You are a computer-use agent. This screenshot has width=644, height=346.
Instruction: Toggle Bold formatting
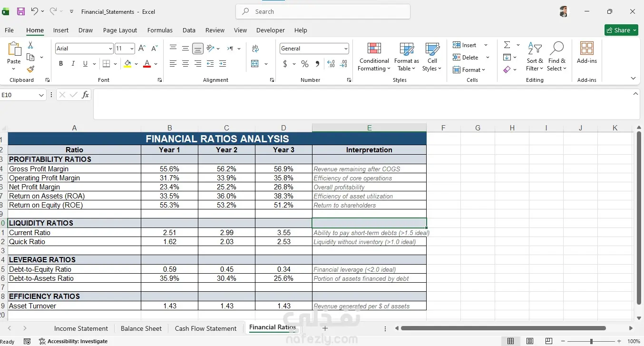pos(61,64)
